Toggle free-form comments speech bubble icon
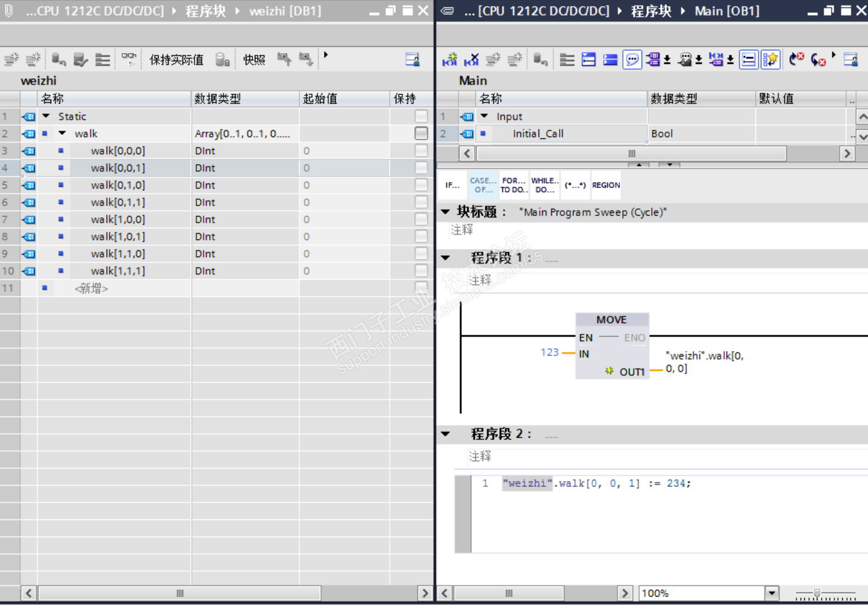Image resolution: width=868 pixels, height=605 pixels. point(632,60)
